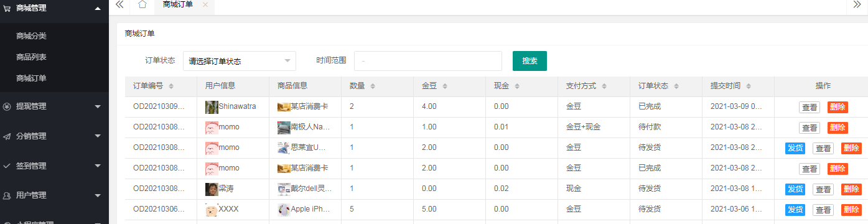Expand the 分销管理 menu section
The width and height of the screenshot is (868, 224).
coord(98,136)
